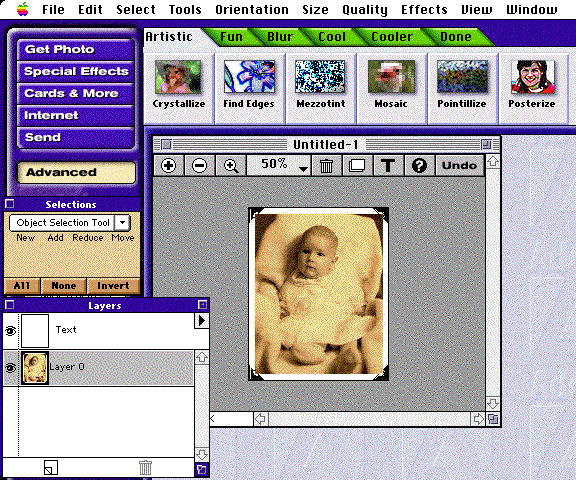
Task: Open the View menu
Action: click(x=476, y=10)
